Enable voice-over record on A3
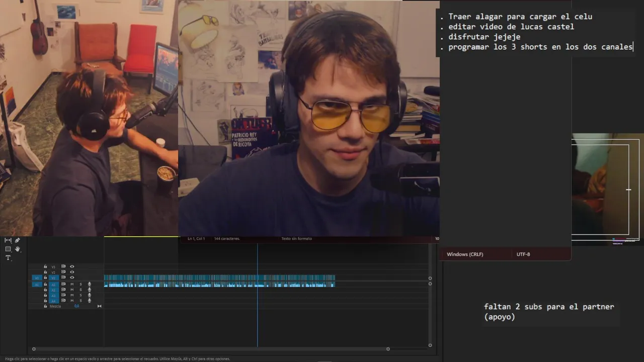 click(89, 295)
